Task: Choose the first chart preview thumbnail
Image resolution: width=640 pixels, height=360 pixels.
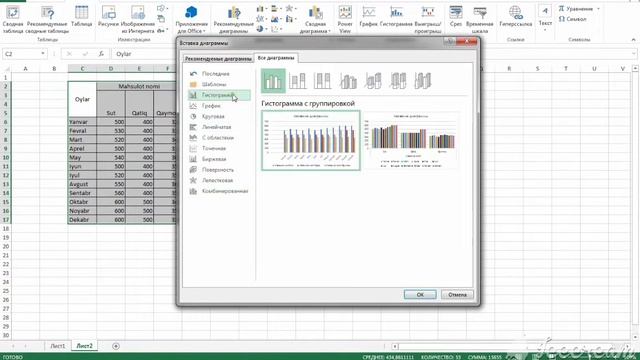Action: pyautogui.click(x=311, y=140)
